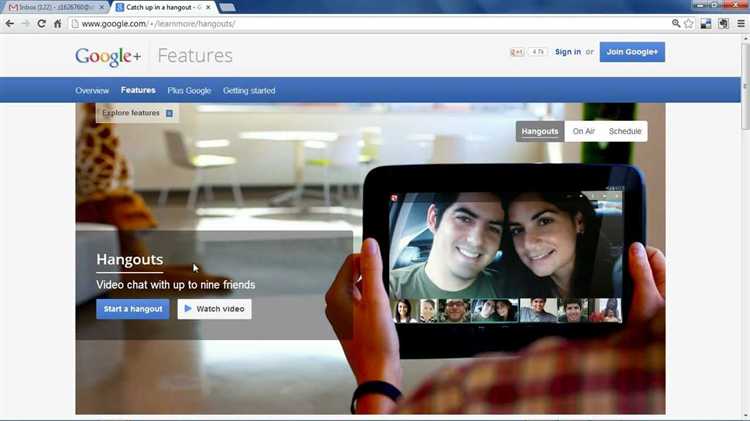750x421 pixels.
Task: Click the g+1 button in header
Action: pyautogui.click(x=517, y=52)
